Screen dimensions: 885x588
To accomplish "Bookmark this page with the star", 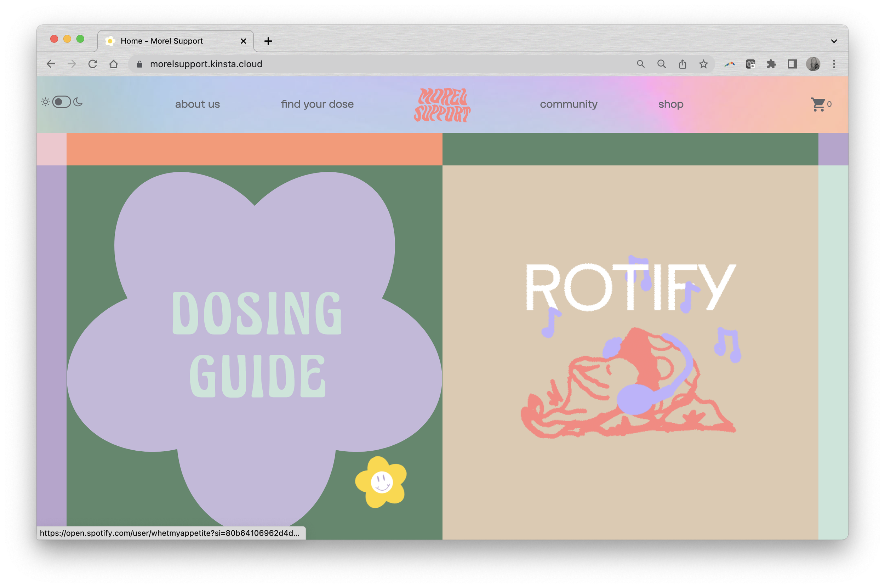I will pyautogui.click(x=703, y=64).
